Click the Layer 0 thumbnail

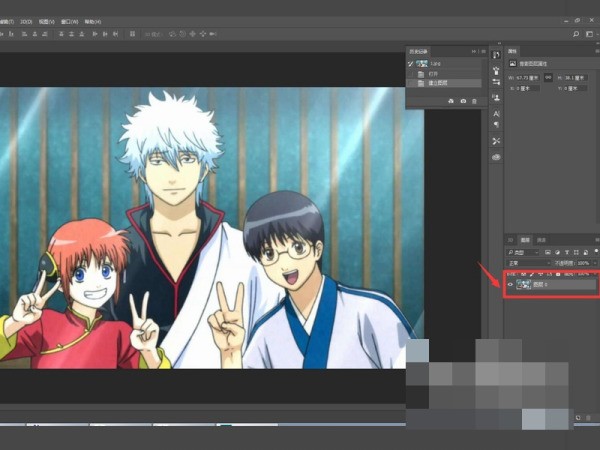pyautogui.click(x=523, y=285)
